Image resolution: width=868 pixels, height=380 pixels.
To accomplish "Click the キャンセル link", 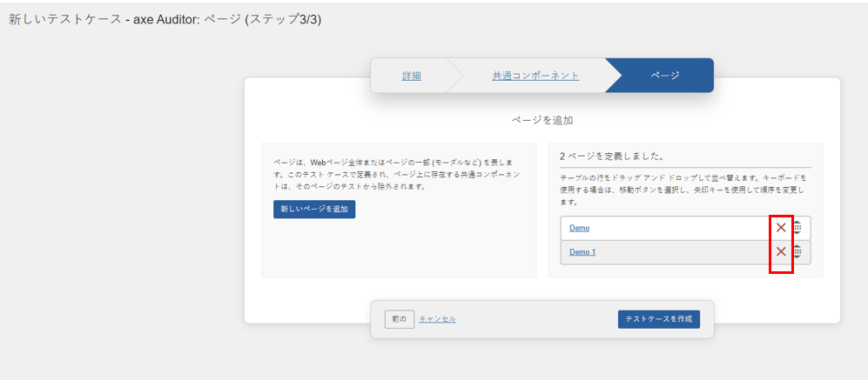I will pos(437,319).
